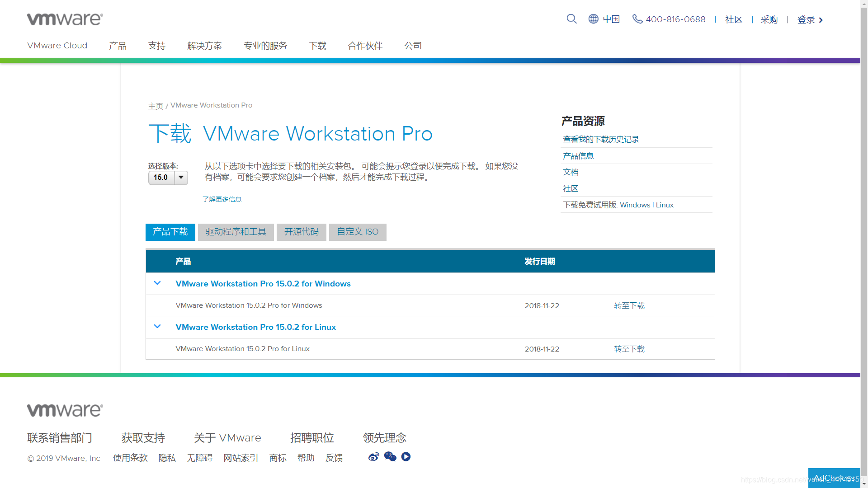Click the Linux free trial link

tap(665, 205)
